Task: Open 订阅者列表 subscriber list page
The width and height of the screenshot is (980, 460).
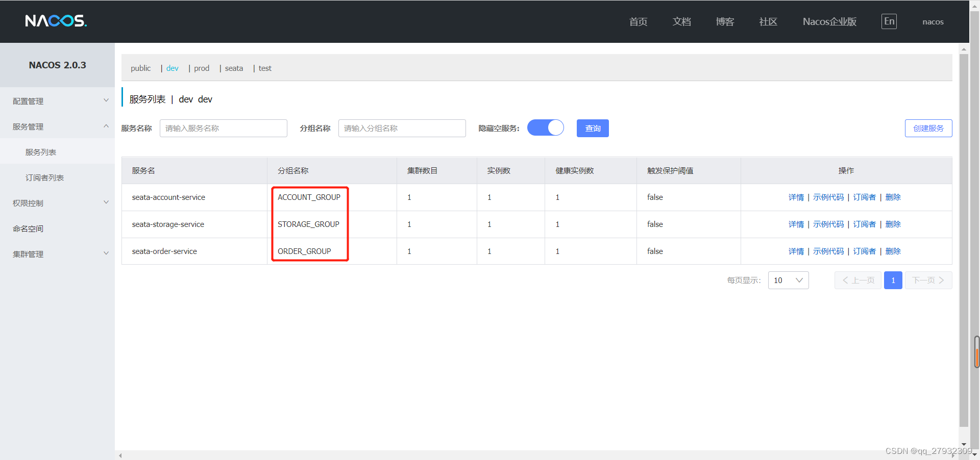Action: point(44,177)
